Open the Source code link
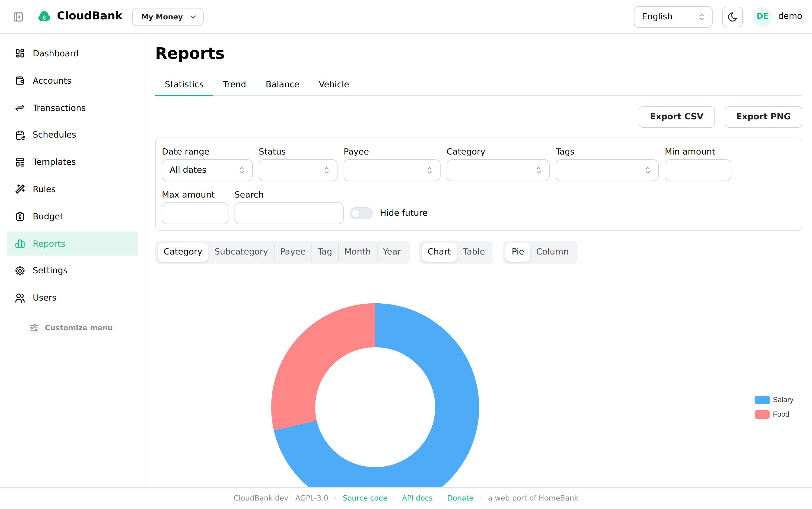The width and height of the screenshot is (812, 509). click(364, 498)
